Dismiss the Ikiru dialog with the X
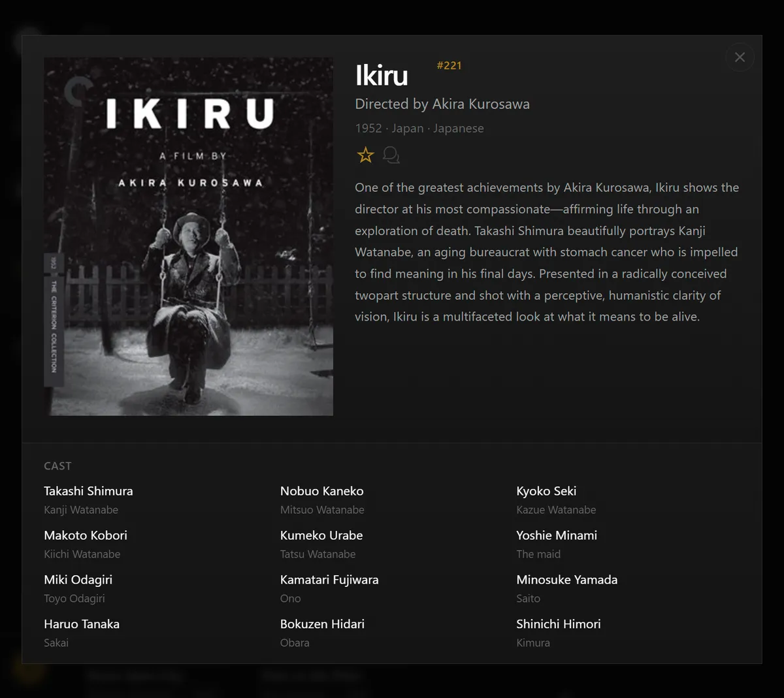Viewport: 784px width, 698px height. tap(740, 57)
